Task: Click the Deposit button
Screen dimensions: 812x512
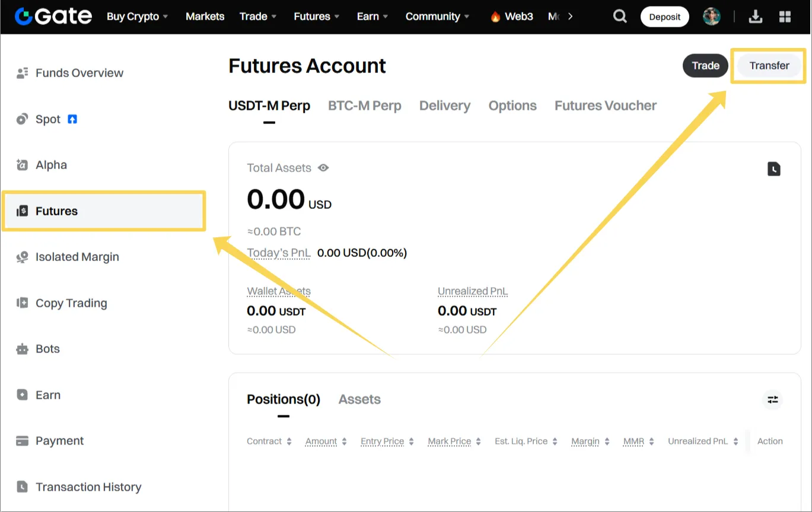Action: [x=664, y=17]
